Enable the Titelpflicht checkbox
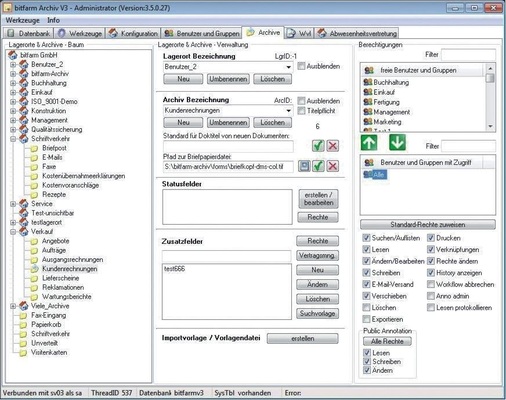This screenshot has width=506, height=400. pyautogui.click(x=301, y=111)
